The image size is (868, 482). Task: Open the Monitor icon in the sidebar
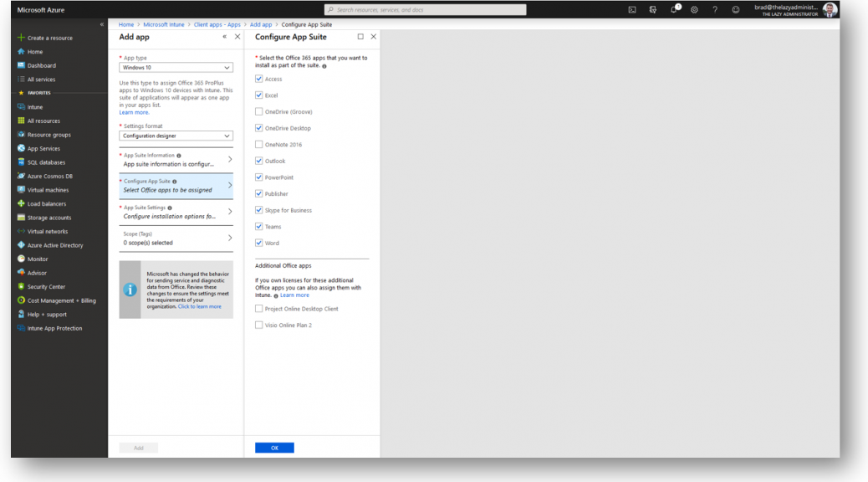pos(21,259)
